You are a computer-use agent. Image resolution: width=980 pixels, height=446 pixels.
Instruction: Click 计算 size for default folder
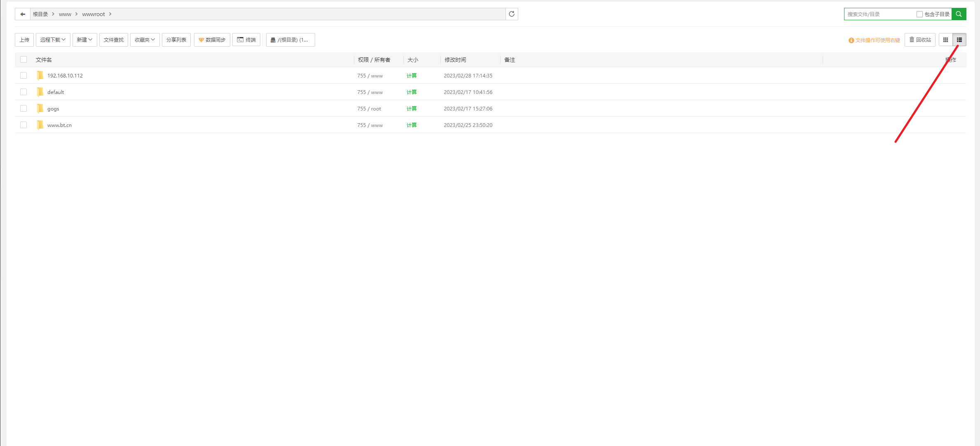[412, 92]
